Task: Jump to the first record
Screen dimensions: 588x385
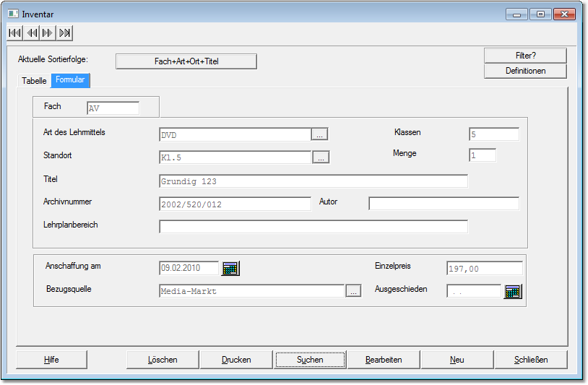Action: (x=15, y=33)
